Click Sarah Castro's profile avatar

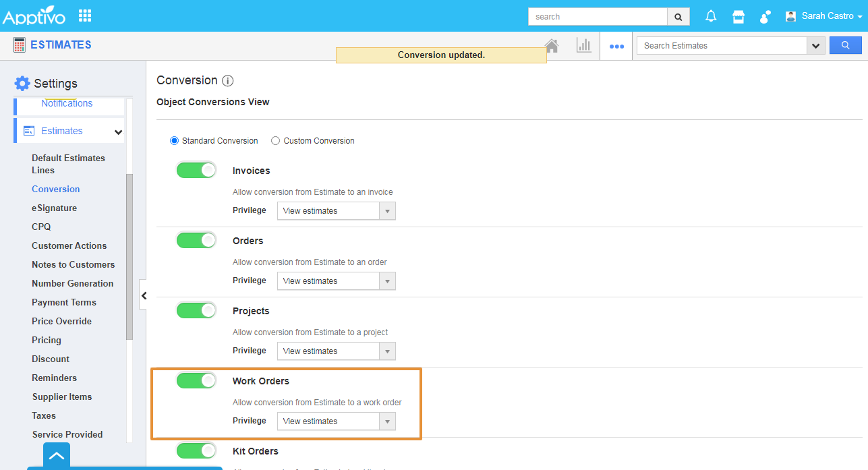click(x=791, y=16)
